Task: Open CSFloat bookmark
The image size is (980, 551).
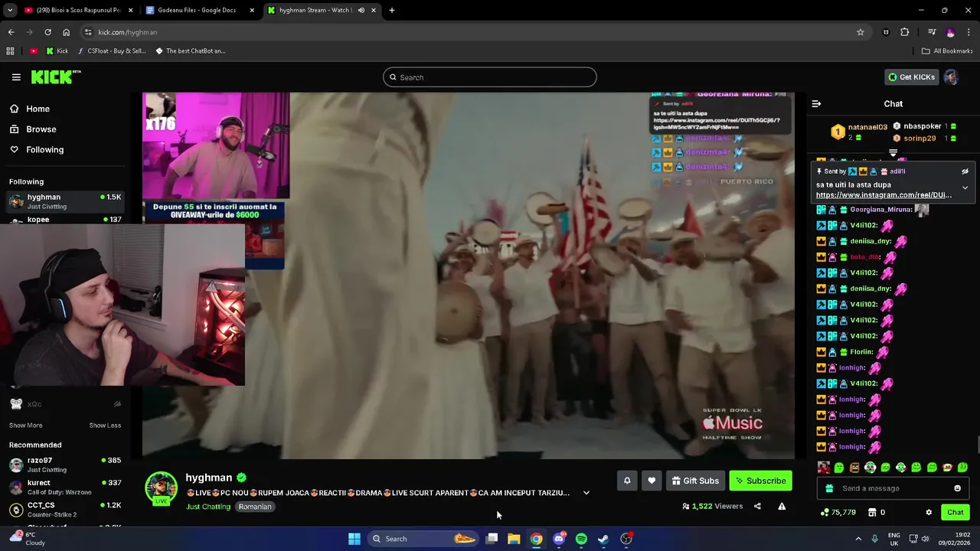Action: coord(111,51)
